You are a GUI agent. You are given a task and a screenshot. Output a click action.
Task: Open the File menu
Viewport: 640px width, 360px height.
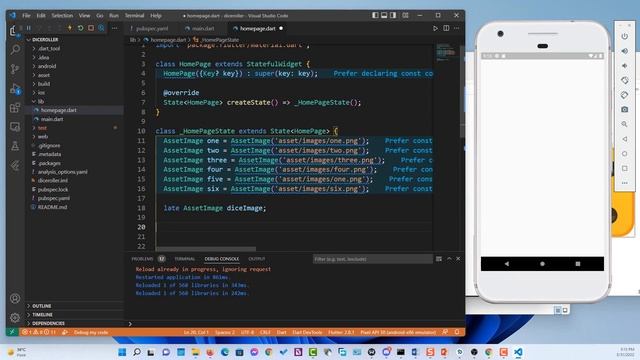(27, 16)
